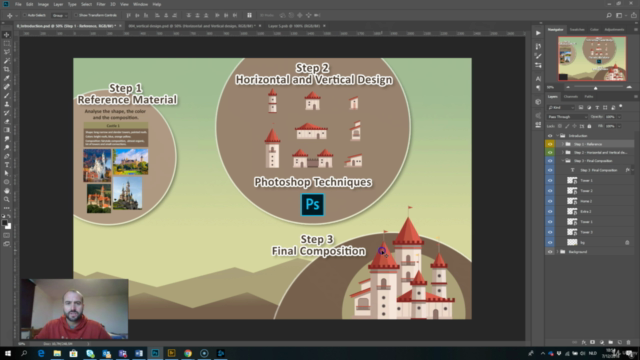Click the search icon in options bar
640x360 pixels.
(609, 15)
